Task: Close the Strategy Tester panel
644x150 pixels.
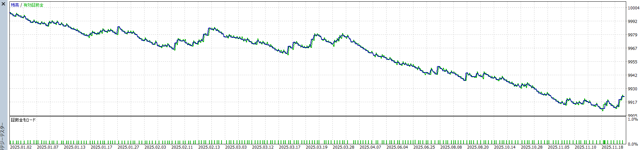Action: click(x=3, y=4)
